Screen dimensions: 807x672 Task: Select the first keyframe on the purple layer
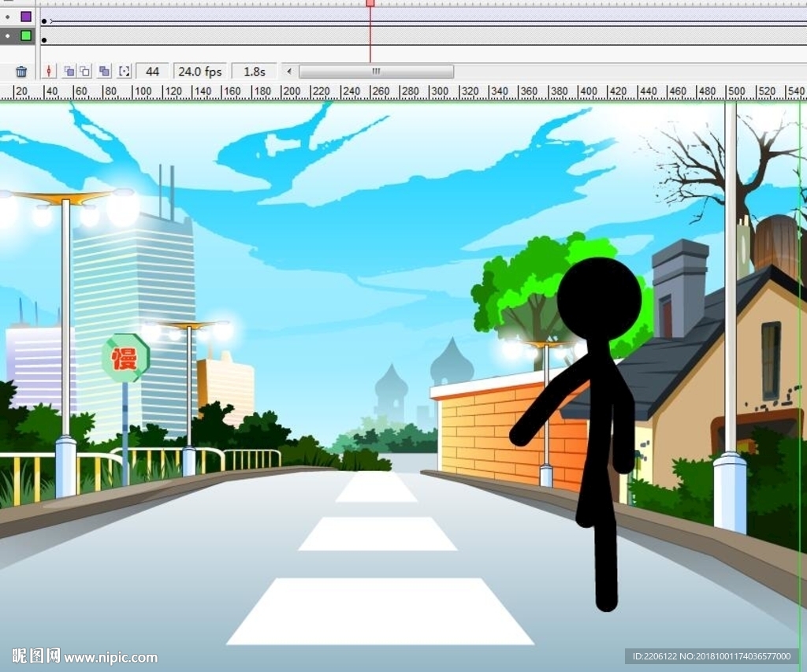[44, 20]
